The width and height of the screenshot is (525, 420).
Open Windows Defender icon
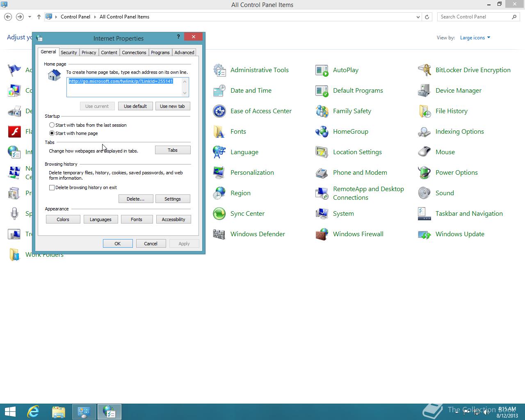pyautogui.click(x=219, y=234)
